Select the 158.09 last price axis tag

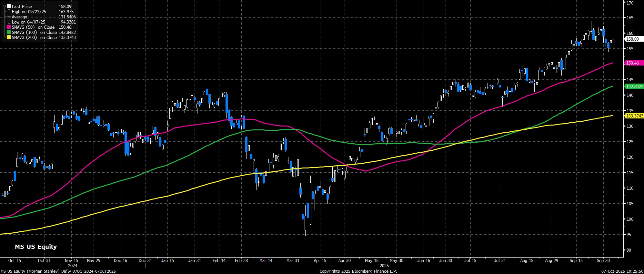pyautogui.click(x=632, y=39)
